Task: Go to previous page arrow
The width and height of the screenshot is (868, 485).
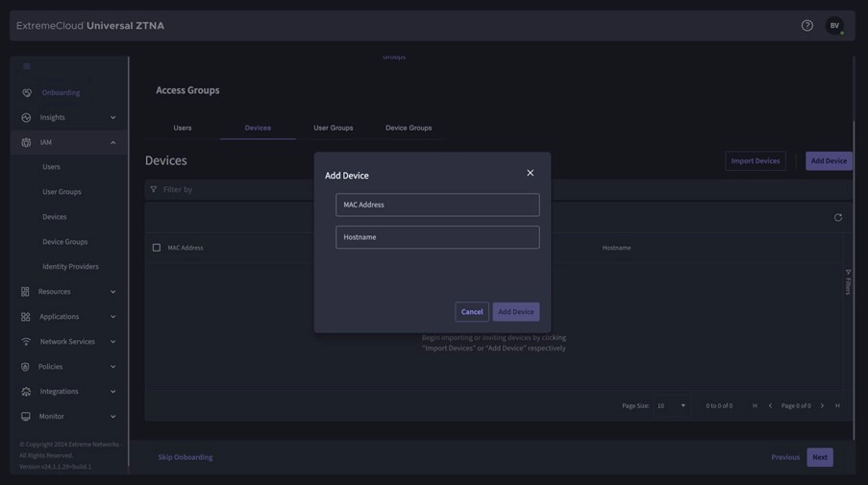Action: coord(770,405)
